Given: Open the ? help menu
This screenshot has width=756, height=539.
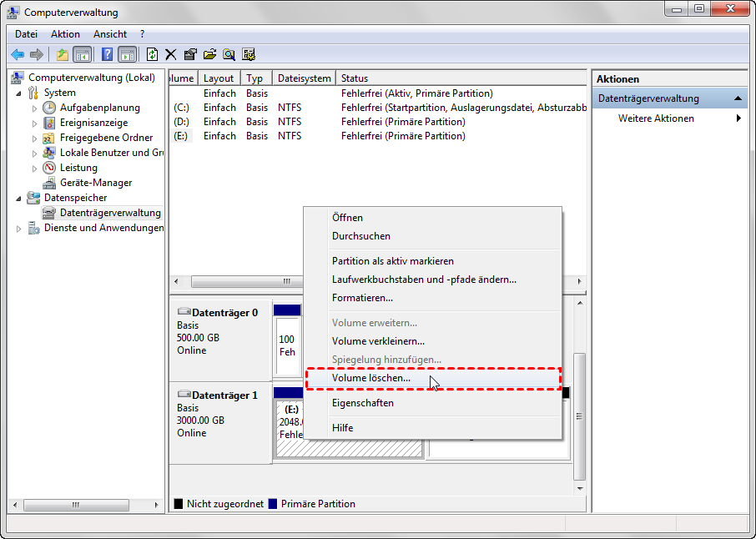Looking at the screenshot, I should point(142,34).
